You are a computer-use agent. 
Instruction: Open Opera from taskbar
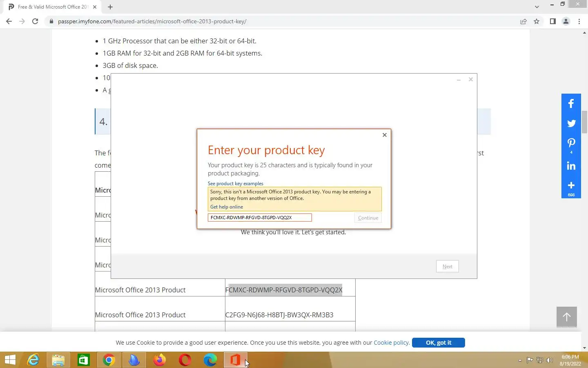pos(185,360)
